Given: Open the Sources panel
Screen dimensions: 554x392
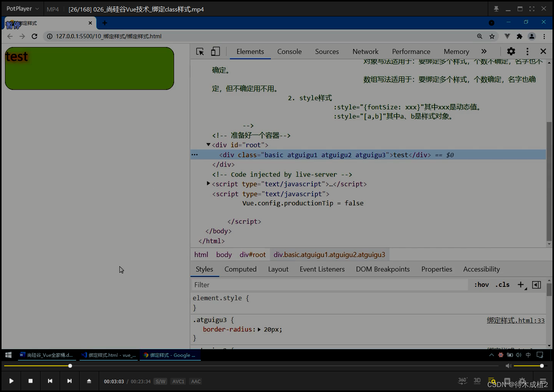Looking at the screenshot, I should click(x=327, y=52).
